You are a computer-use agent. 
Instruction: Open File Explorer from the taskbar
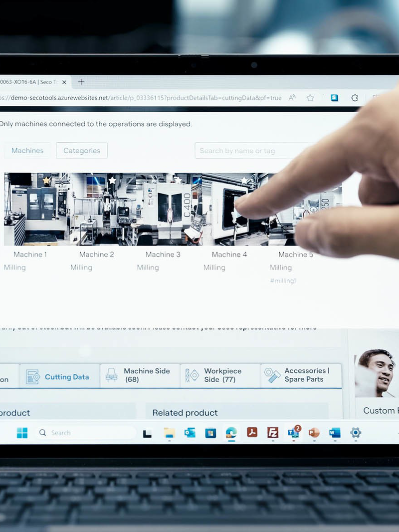(x=169, y=433)
